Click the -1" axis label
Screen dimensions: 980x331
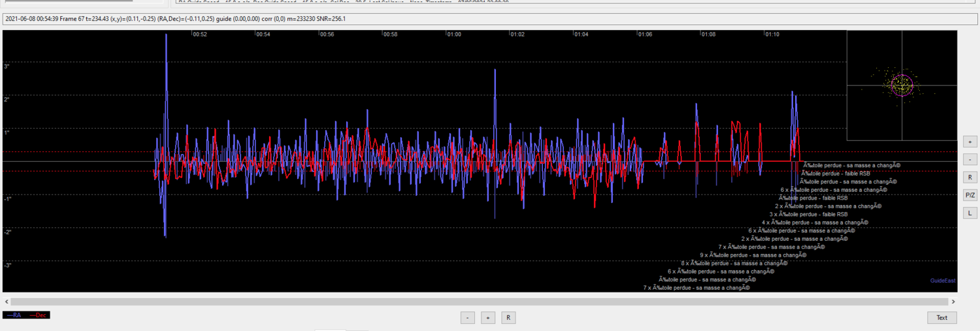pos(7,198)
